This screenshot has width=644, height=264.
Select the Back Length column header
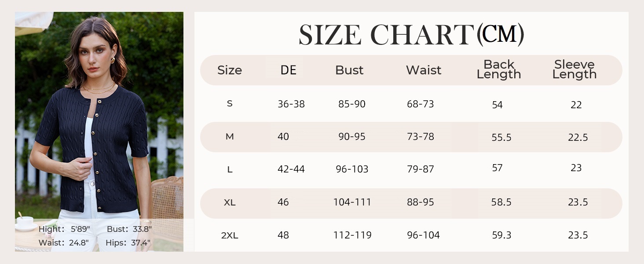[x=499, y=70]
